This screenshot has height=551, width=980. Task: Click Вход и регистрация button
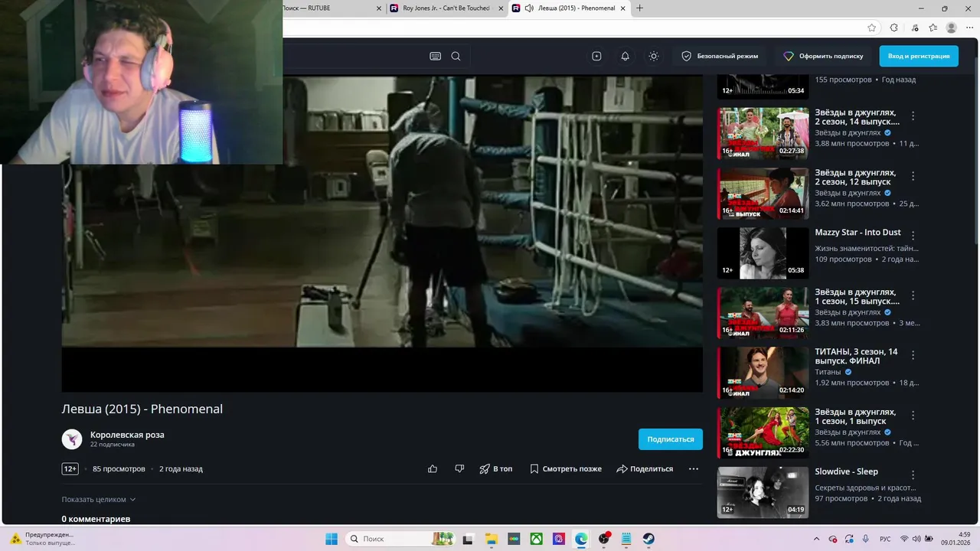click(919, 56)
